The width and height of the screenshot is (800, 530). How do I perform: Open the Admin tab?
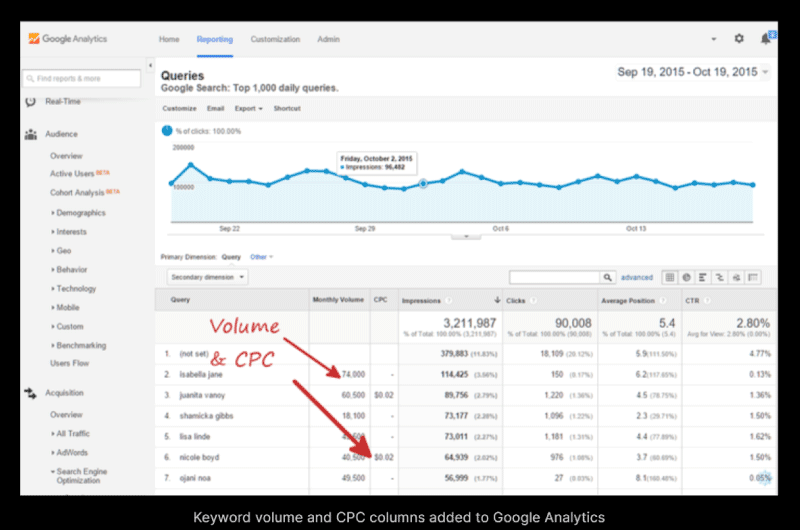(x=328, y=39)
